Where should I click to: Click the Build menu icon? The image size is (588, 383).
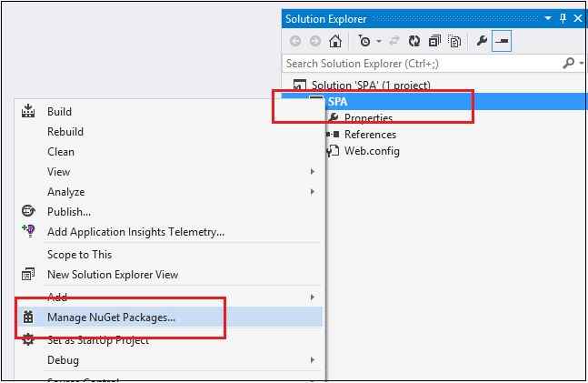28,111
